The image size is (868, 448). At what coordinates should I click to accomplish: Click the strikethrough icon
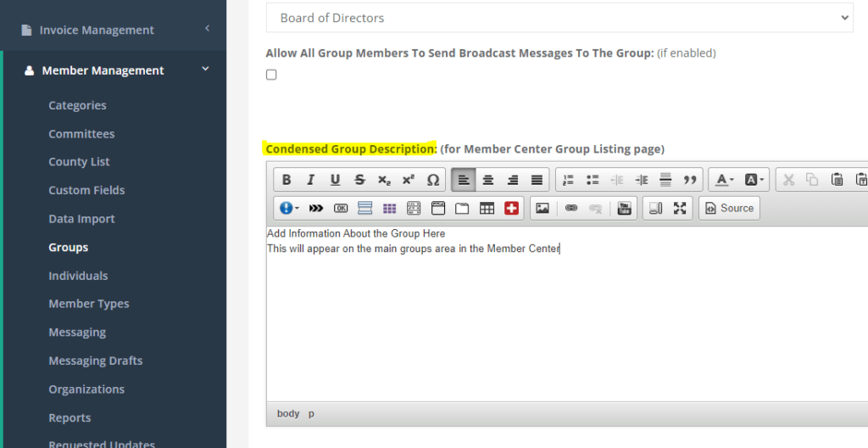(x=359, y=180)
